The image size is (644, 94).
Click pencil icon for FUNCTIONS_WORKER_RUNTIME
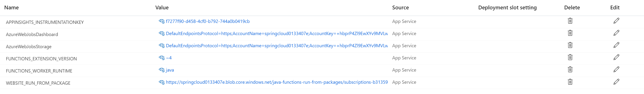(616, 69)
